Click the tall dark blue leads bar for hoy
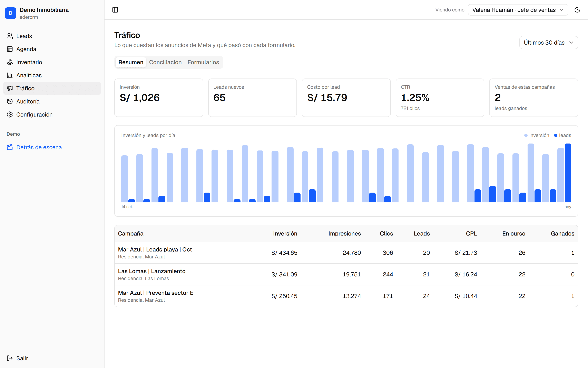 568,173
